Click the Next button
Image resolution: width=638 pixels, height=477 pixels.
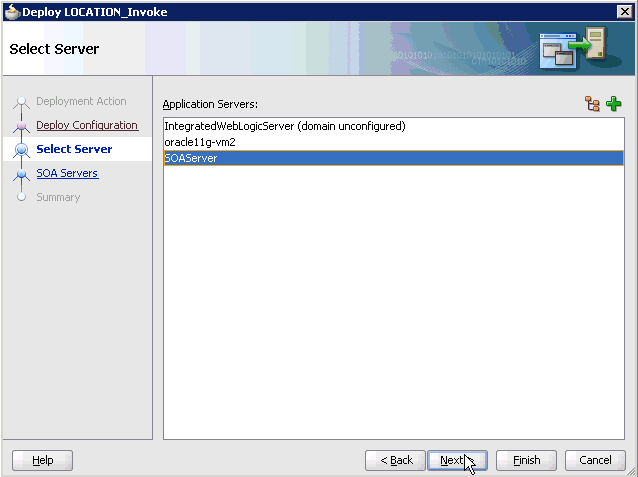457,460
